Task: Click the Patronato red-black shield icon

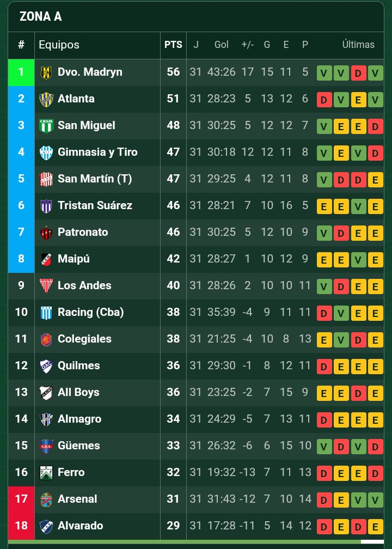Action: (x=46, y=233)
